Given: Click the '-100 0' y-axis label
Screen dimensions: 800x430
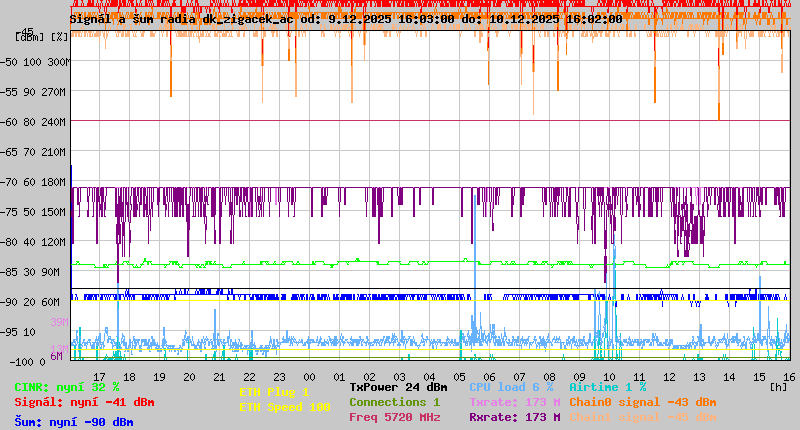Looking at the screenshot, I should coord(27,362).
